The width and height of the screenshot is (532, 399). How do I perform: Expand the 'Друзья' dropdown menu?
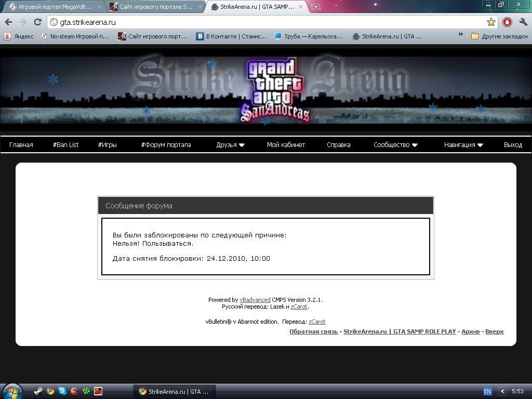coord(230,145)
